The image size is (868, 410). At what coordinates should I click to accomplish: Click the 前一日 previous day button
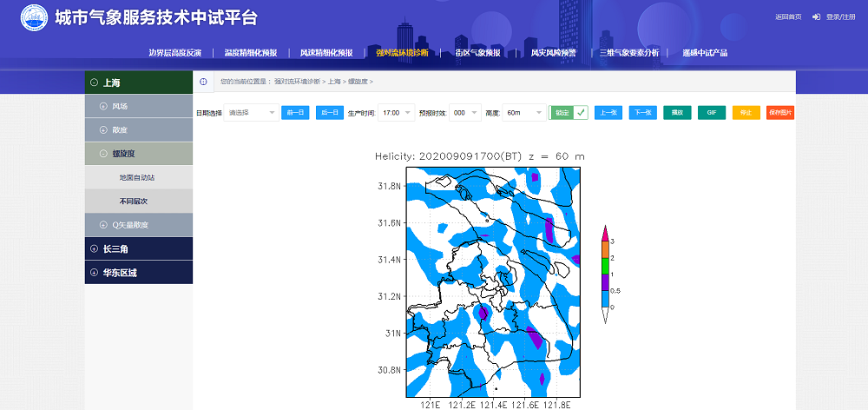tap(295, 112)
